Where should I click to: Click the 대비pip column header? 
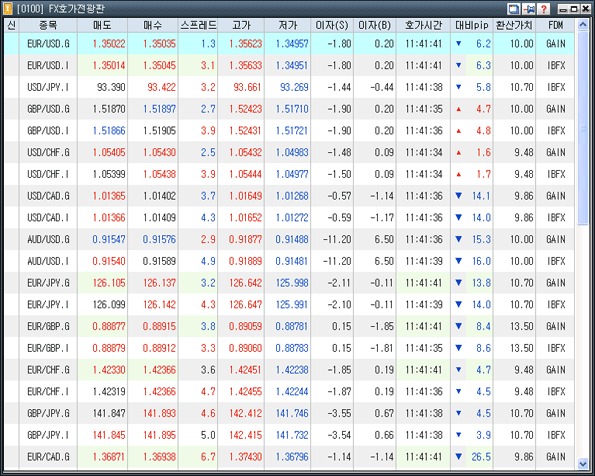tap(472, 25)
